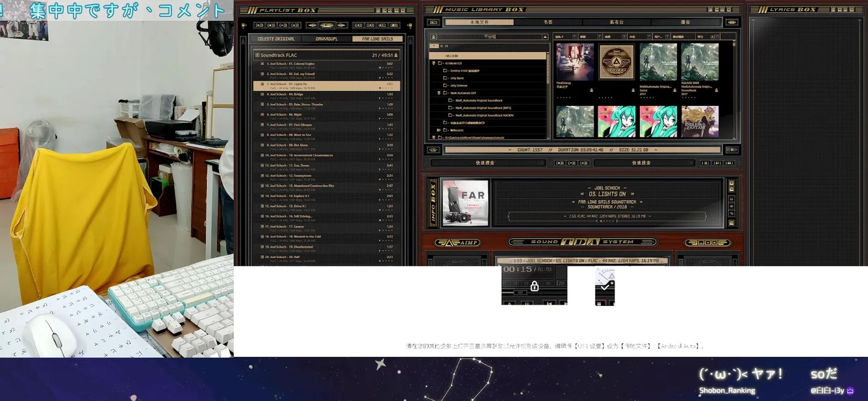Screen dimensions: 868x401
Task: Open the Dankagupl playlist tab
Action: click(x=327, y=39)
